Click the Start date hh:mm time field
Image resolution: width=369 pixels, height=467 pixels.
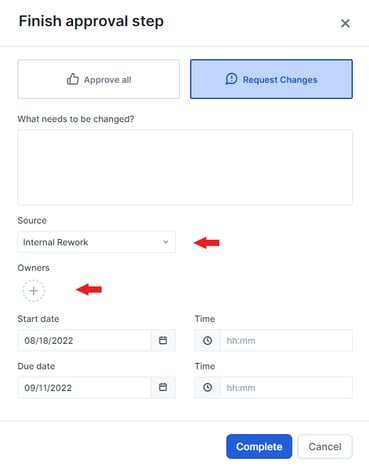coord(286,340)
